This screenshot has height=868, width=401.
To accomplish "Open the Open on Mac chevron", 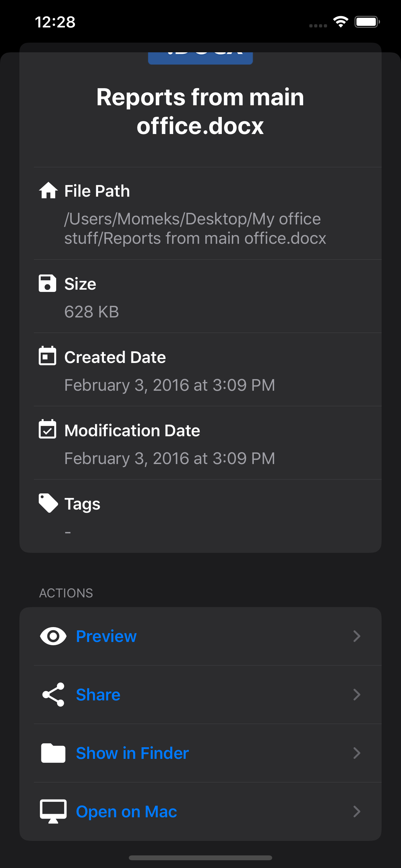I will pos(357,811).
